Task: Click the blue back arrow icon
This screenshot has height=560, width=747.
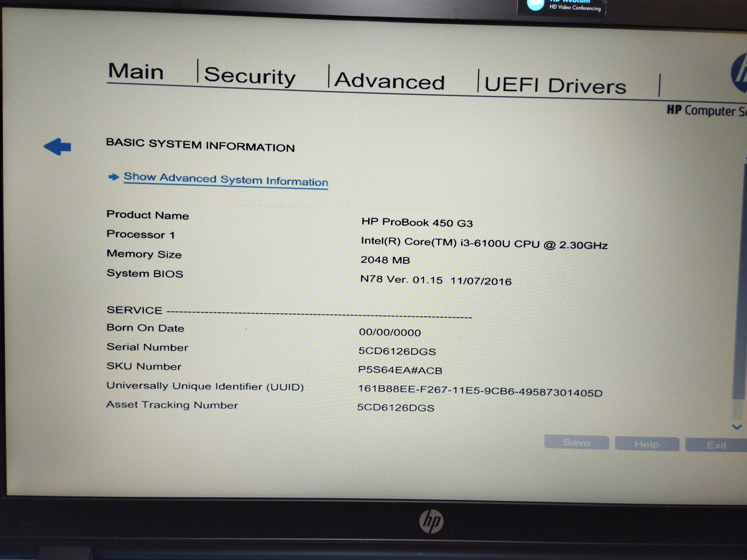Action: coord(57,147)
